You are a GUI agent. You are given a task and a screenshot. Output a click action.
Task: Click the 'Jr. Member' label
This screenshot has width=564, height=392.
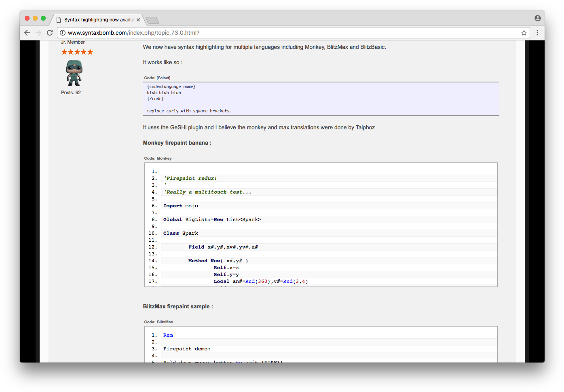[x=73, y=42]
